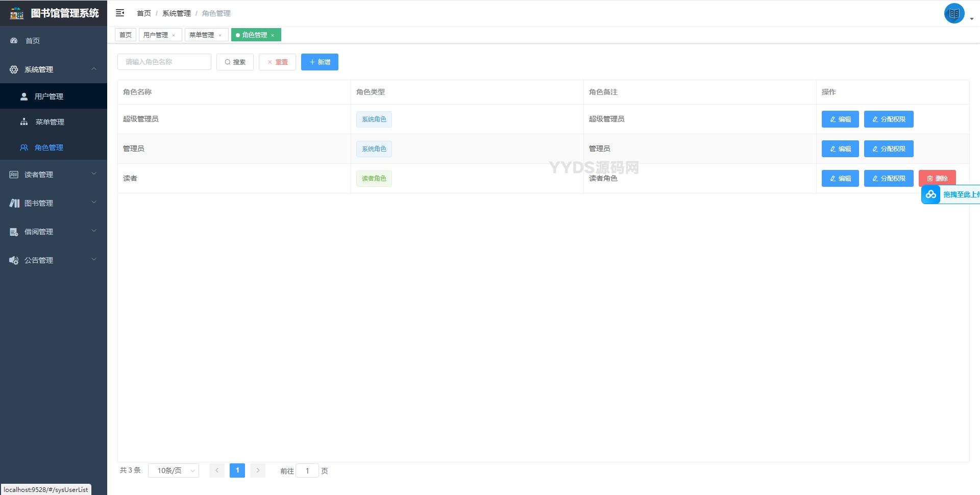Image resolution: width=980 pixels, height=495 pixels.
Task: Focus the role name search field
Action: coord(164,62)
